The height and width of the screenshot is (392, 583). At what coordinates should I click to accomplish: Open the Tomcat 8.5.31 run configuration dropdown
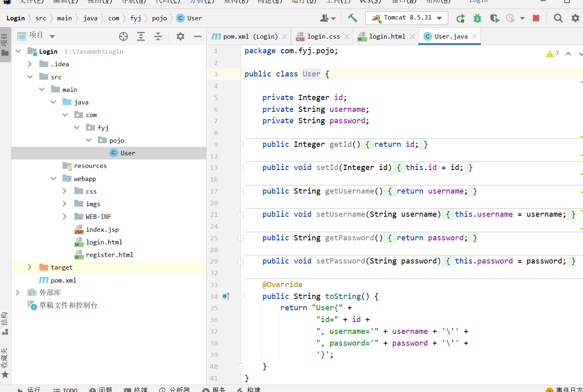[407, 18]
